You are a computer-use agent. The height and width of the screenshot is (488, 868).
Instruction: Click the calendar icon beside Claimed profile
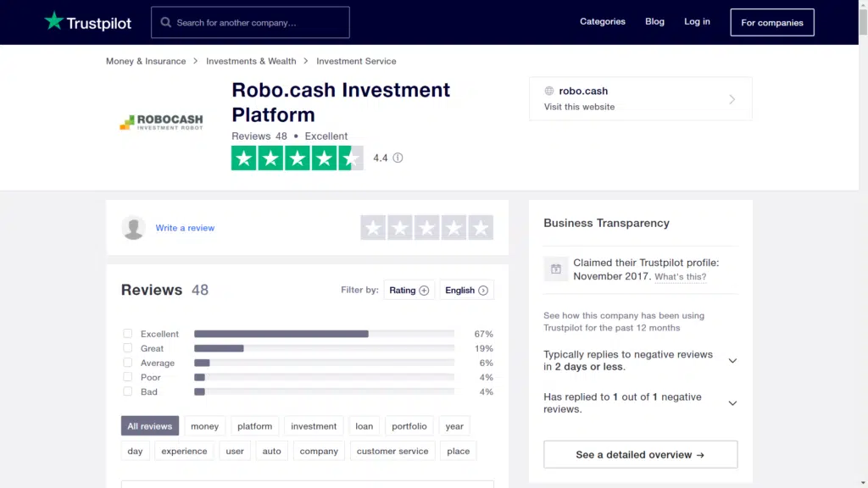click(556, 269)
